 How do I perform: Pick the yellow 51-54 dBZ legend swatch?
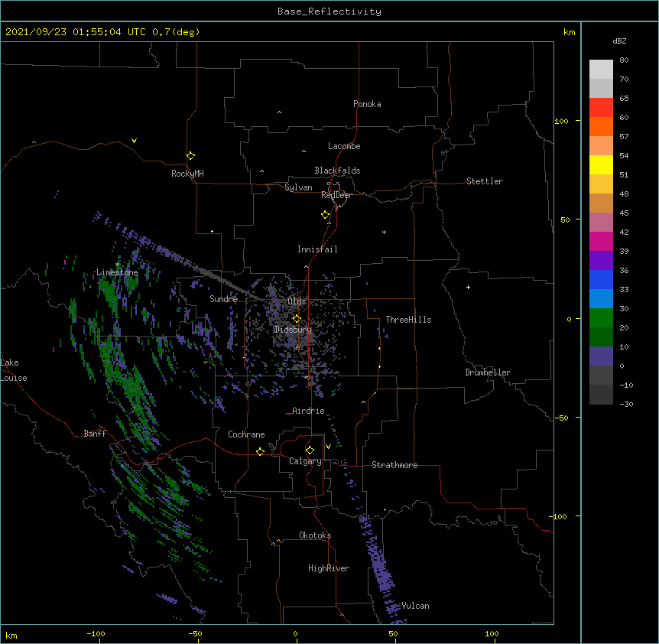(x=601, y=164)
